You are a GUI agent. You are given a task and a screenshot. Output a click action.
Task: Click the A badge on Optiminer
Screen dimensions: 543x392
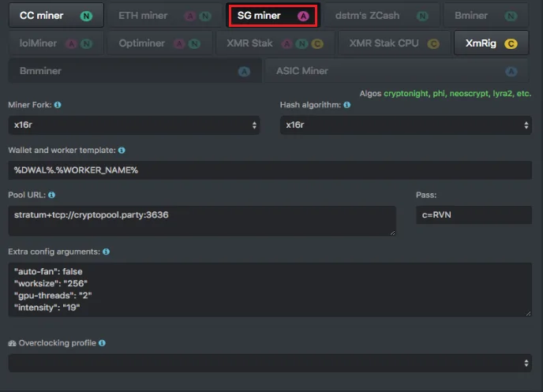click(x=179, y=43)
